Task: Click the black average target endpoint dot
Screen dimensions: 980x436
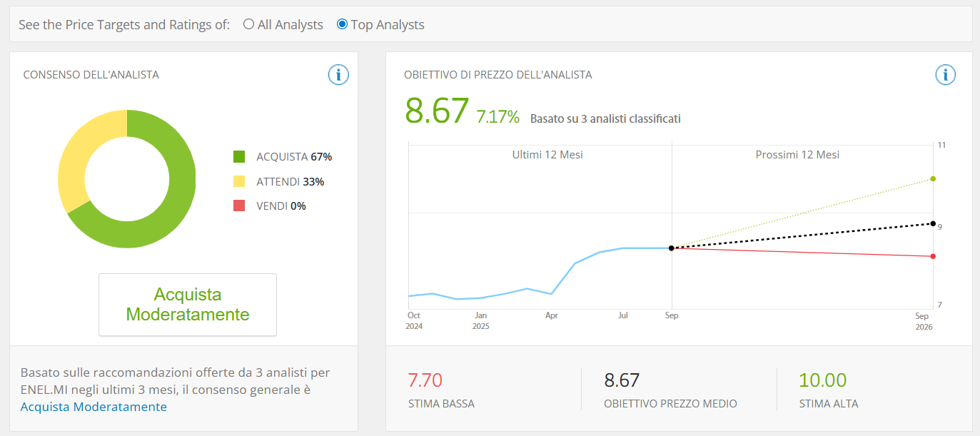Action: (x=933, y=223)
